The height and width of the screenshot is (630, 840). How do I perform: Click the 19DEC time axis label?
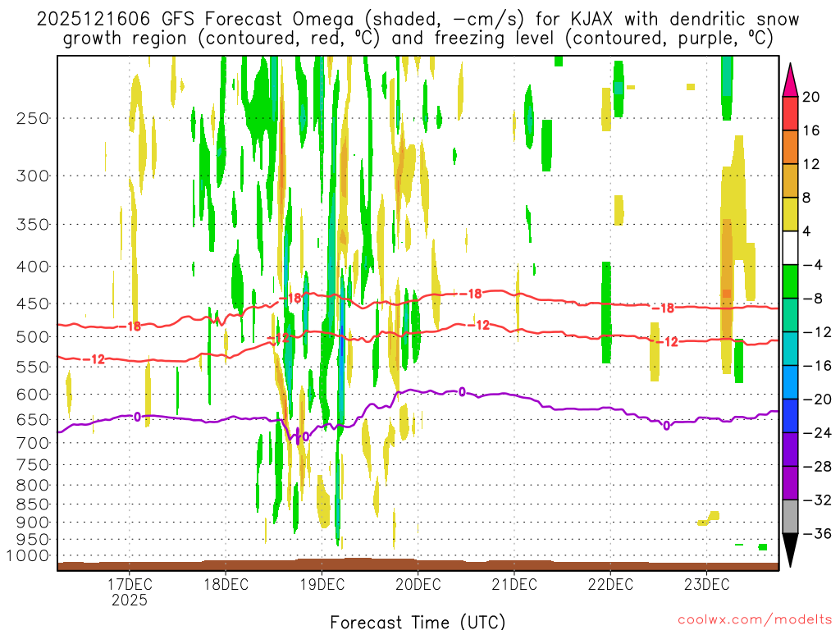coord(322,584)
